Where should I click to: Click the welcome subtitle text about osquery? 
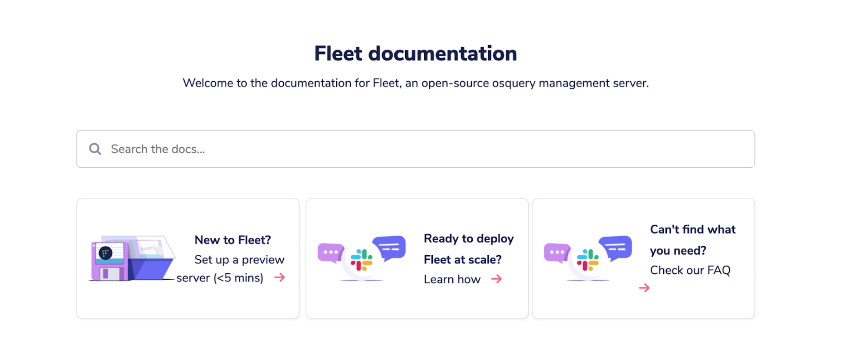tap(416, 83)
